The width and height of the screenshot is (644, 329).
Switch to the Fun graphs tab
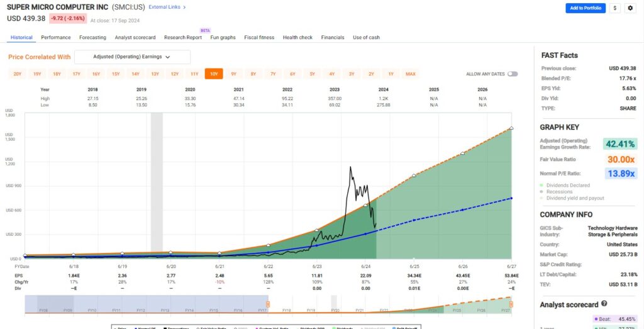pos(223,37)
